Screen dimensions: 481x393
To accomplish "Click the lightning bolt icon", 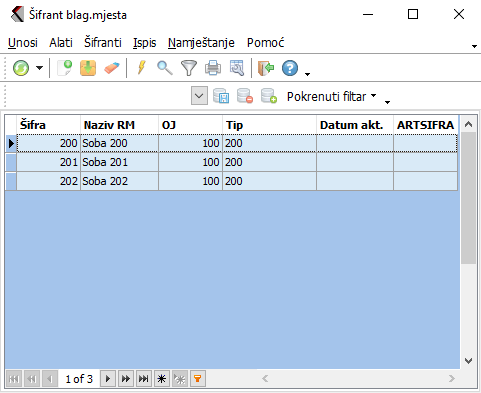I will [x=141, y=68].
